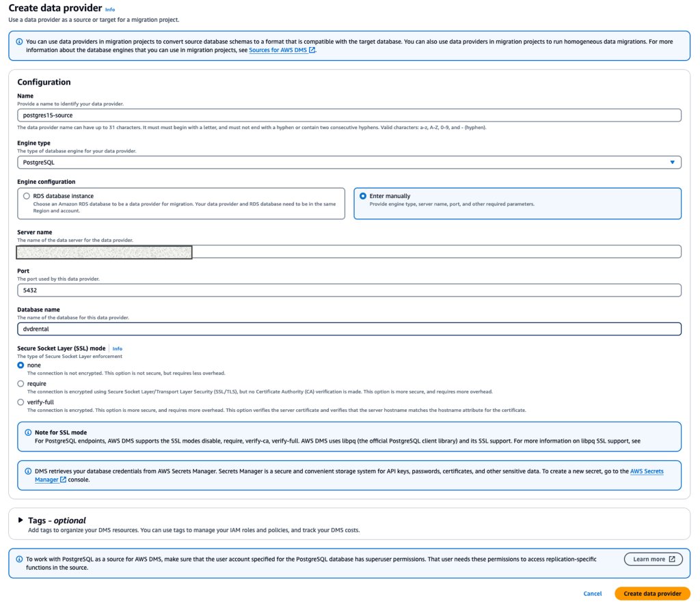Click the Engine configuration label
The height and width of the screenshot is (610, 700).
[x=46, y=182]
